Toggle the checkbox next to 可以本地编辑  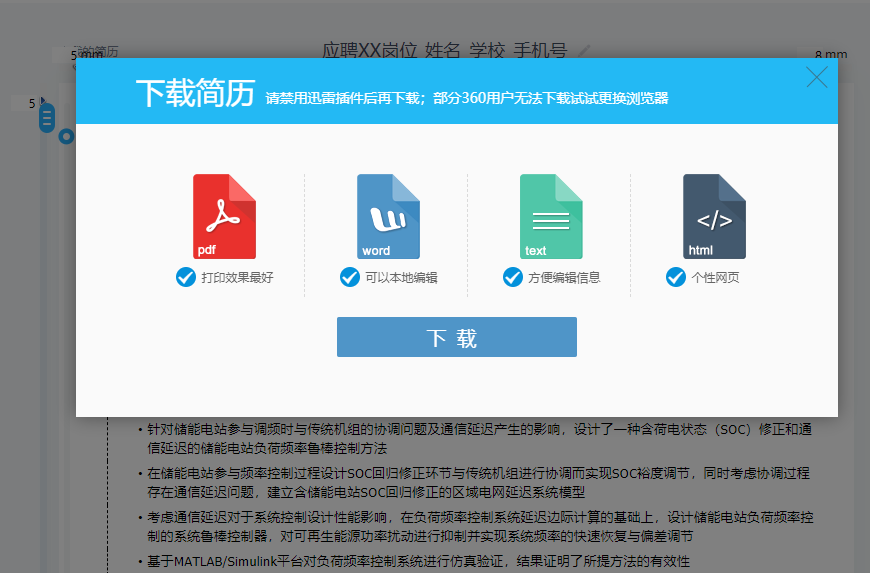click(349, 277)
